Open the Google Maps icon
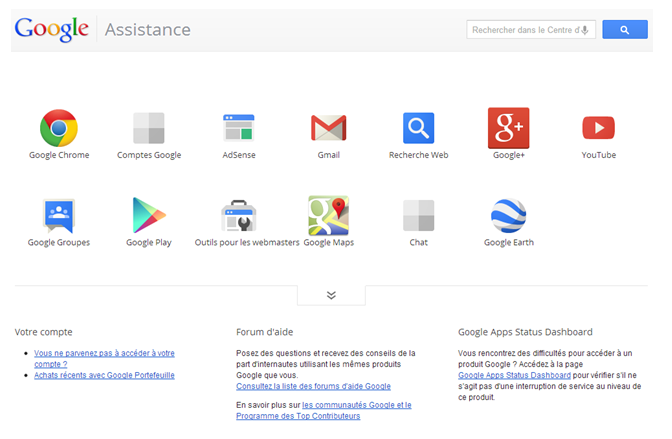This screenshot has height=439, width=672. [328, 215]
